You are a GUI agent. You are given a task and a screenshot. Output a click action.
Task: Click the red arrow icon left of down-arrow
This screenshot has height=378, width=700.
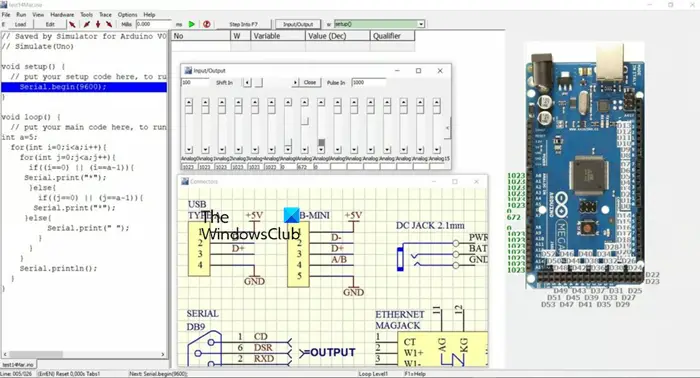pyautogui.click(x=87, y=24)
